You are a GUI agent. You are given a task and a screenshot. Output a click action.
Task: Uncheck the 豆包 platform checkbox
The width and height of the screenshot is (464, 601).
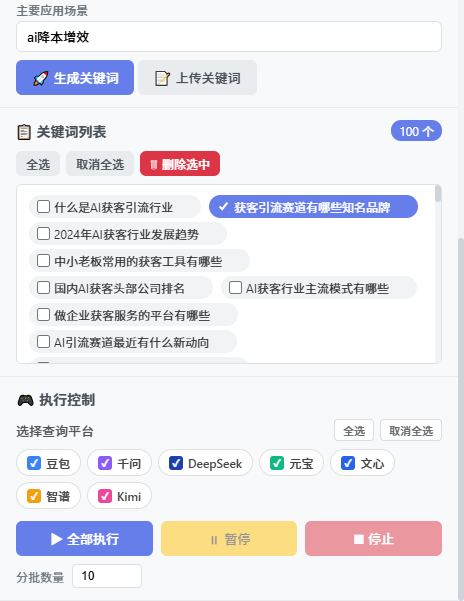34,463
